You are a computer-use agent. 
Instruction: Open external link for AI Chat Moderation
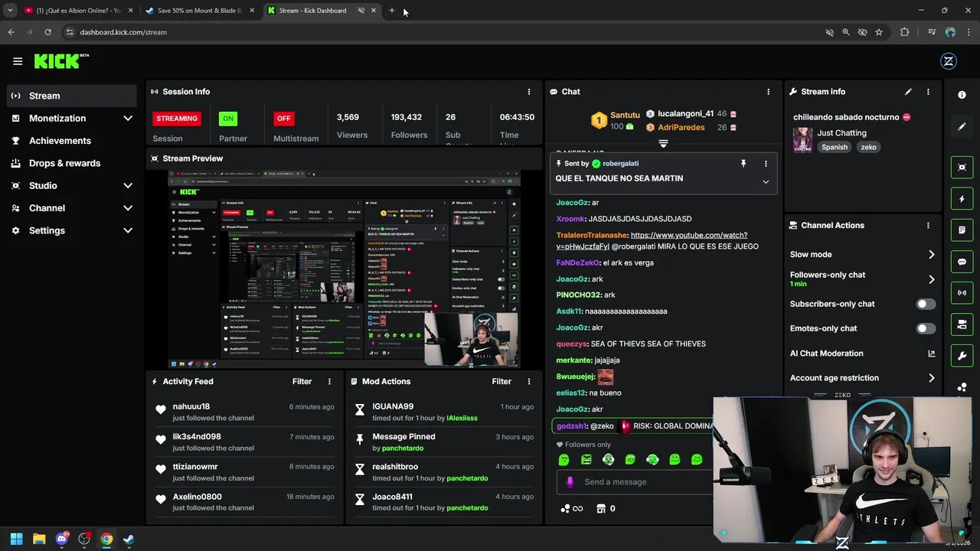[x=931, y=354]
